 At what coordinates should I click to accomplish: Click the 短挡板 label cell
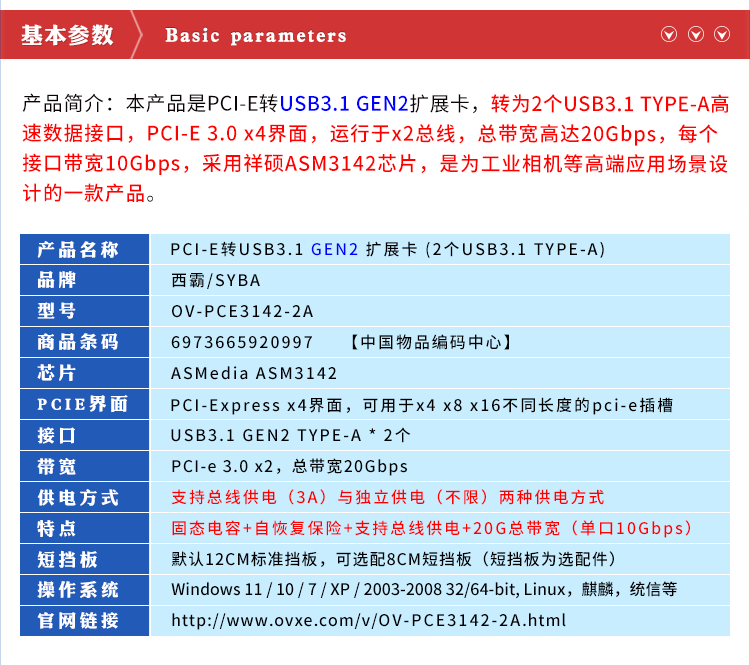click(x=85, y=559)
